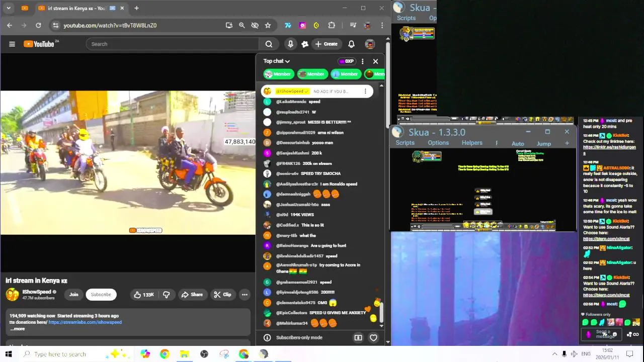Show hidden system tray icons
This screenshot has height=362, width=644.
point(554,354)
